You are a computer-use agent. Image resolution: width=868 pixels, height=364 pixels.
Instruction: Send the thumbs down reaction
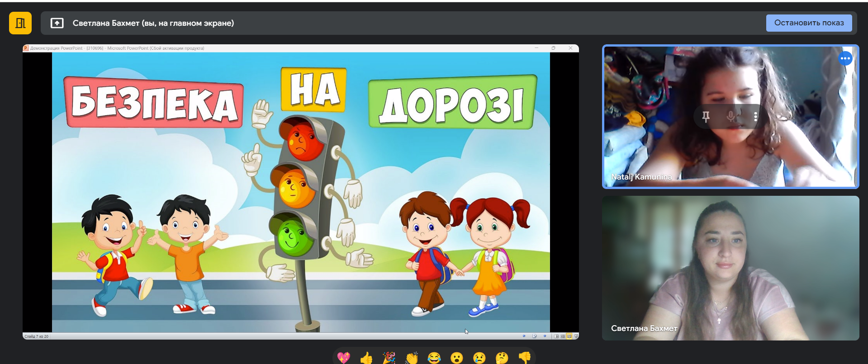(525, 358)
